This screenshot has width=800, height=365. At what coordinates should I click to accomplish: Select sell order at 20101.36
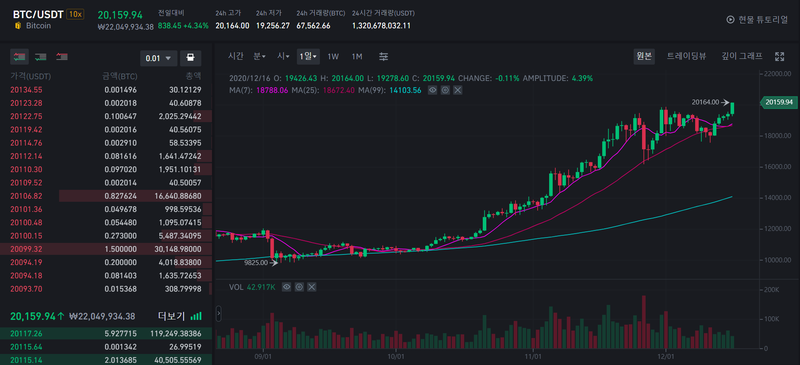(106, 209)
